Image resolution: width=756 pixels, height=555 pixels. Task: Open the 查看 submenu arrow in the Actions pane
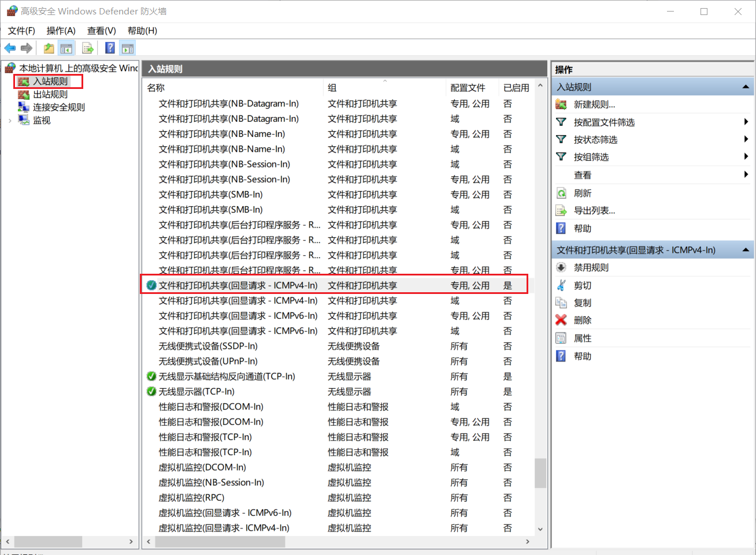click(x=746, y=174)
